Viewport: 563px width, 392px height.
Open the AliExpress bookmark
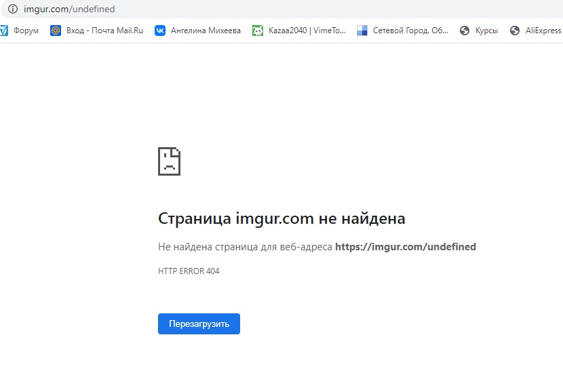point(543,31)
